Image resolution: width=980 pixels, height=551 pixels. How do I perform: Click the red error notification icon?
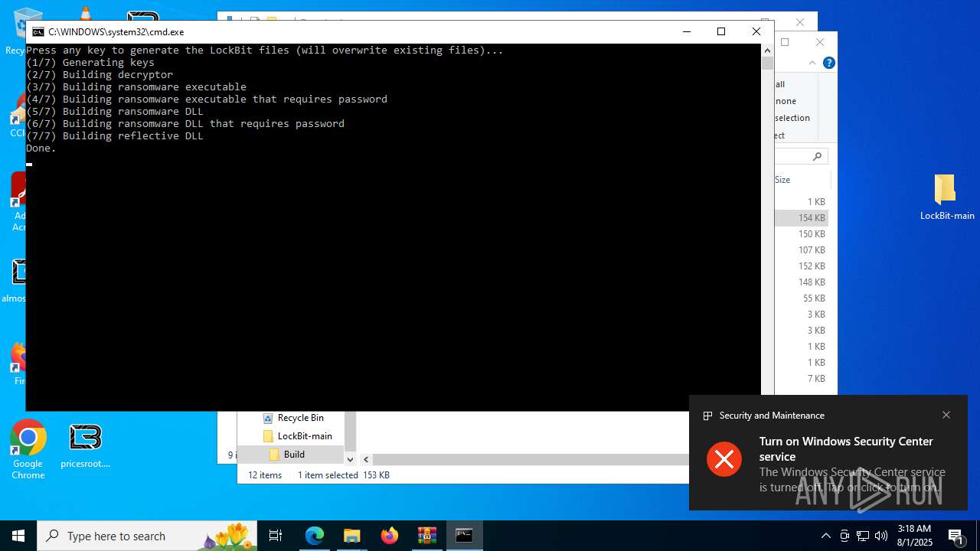[x=724, y=459]
